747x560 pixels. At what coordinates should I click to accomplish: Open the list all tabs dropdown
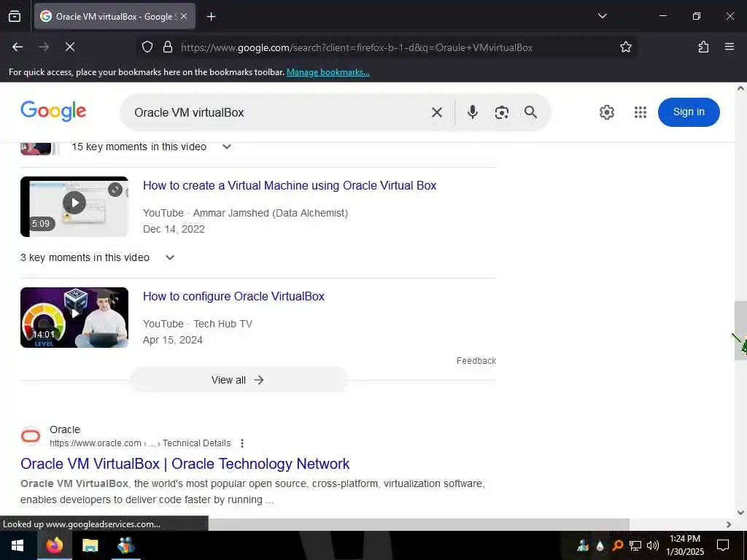point(602,16)
